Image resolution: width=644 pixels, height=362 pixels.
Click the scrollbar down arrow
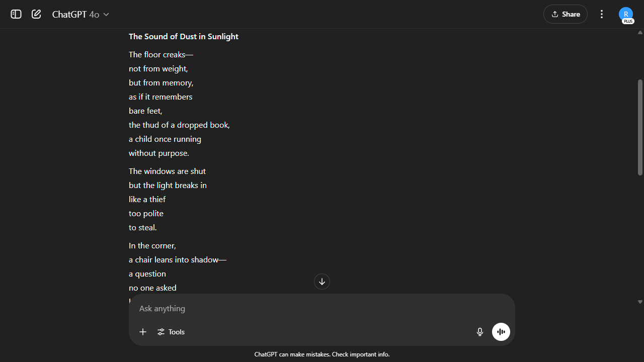pyautogui.click(x=640, y=302)
